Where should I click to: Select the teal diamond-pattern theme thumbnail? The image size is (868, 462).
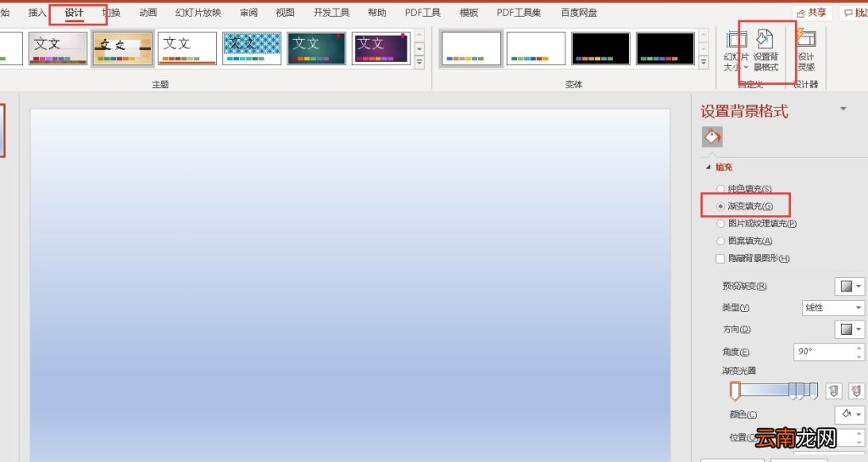click(x=252, y=48)
